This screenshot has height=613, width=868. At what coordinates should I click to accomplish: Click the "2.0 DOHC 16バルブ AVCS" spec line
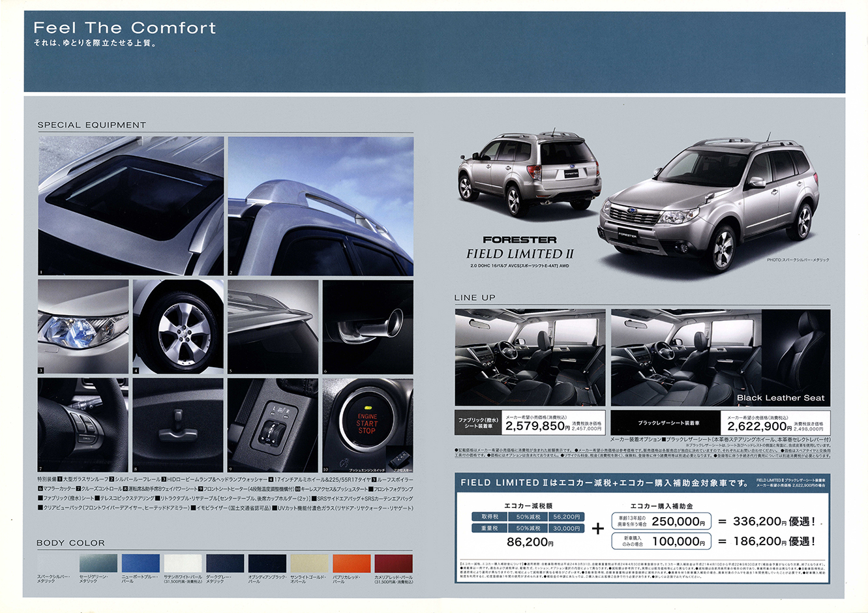click(x=520, y=266)
